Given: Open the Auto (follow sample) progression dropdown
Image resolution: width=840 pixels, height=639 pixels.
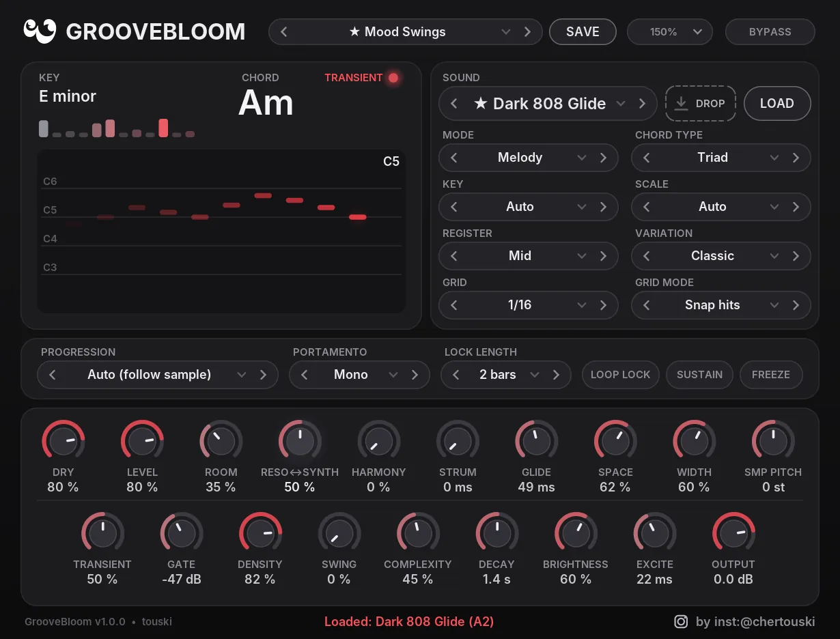Looking at the screenshot, I should pos(158,374).
